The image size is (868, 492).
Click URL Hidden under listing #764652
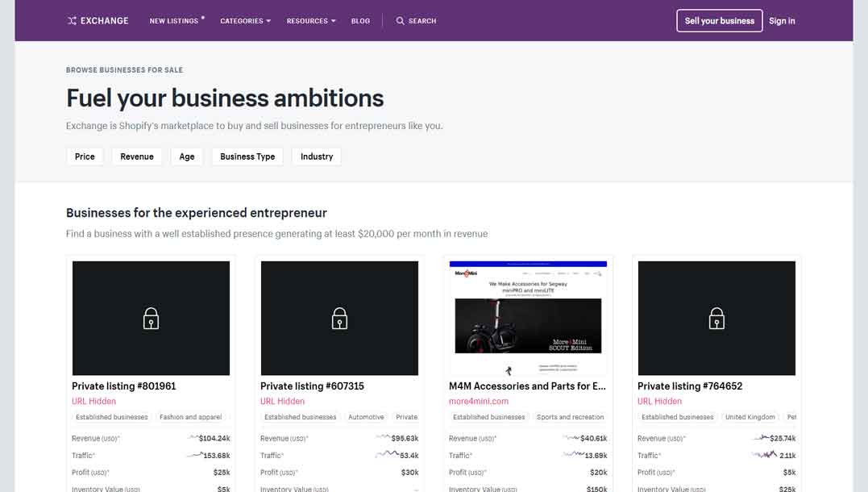660,401
